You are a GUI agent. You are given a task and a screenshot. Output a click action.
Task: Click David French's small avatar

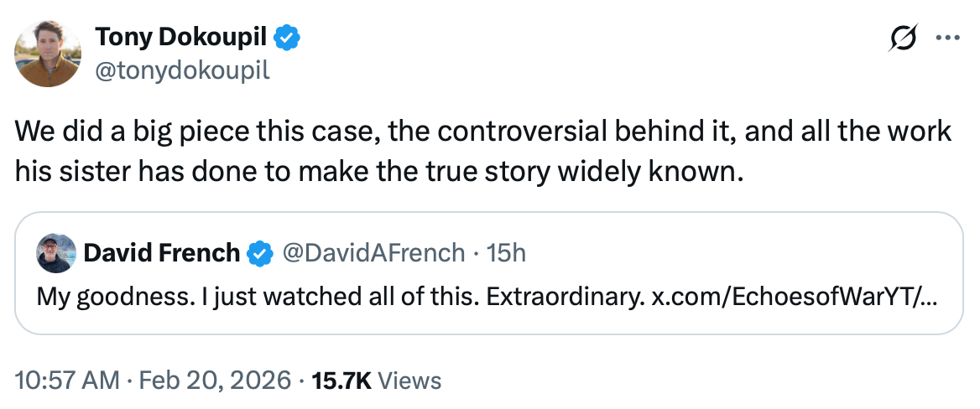pyautogui.click(x=55, y=251)
